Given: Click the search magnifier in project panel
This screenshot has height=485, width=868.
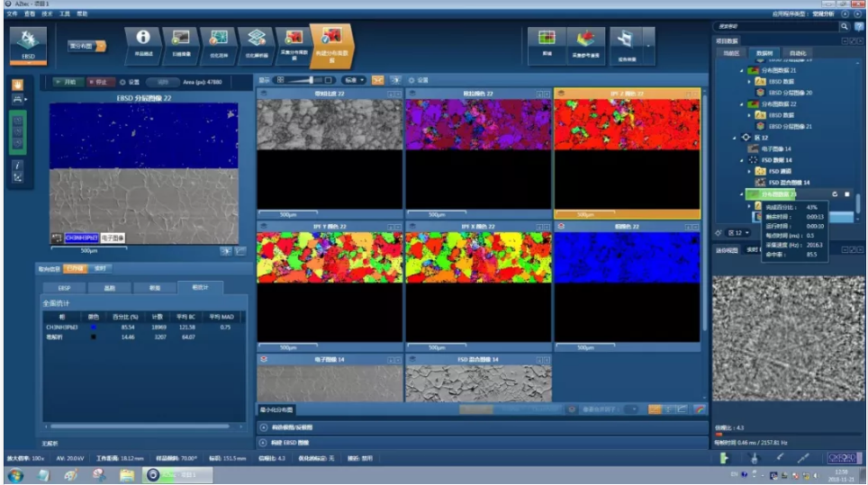Looking at the screenshot, I should pos(845,27).
